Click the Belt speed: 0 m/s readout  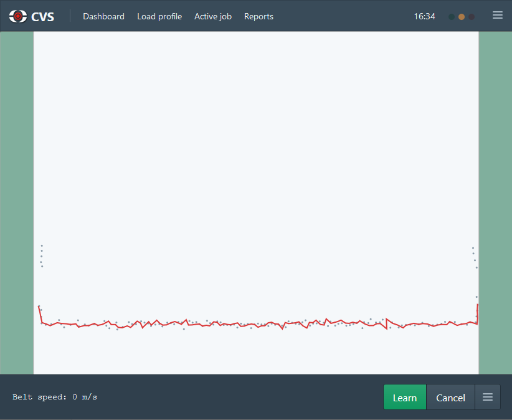tap(55, 397)
